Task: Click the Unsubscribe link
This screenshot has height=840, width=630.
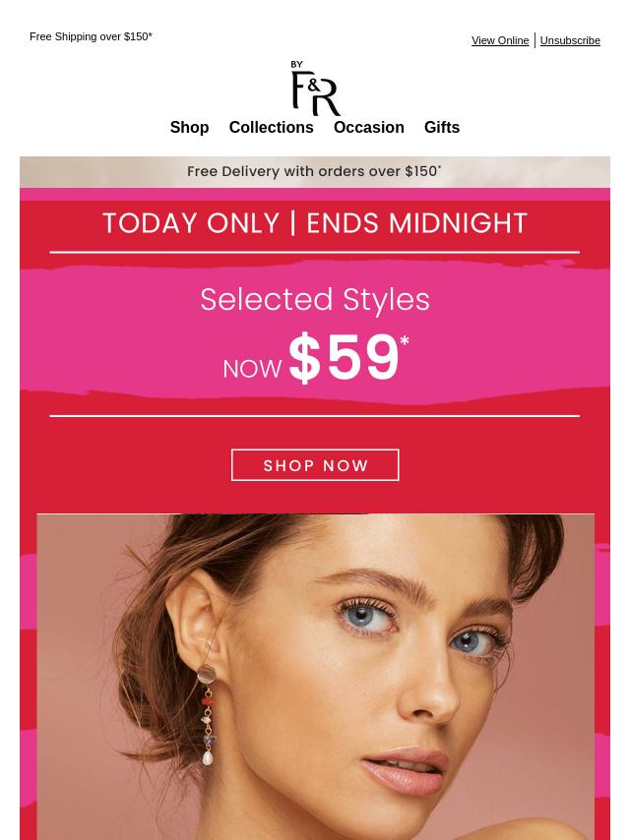Action: (570, 40)
